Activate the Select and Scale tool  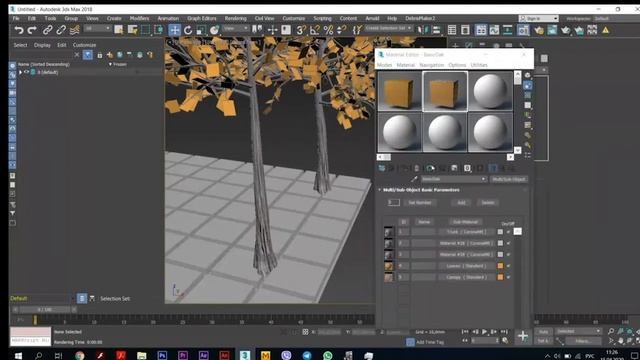click(x=201, y=30)
